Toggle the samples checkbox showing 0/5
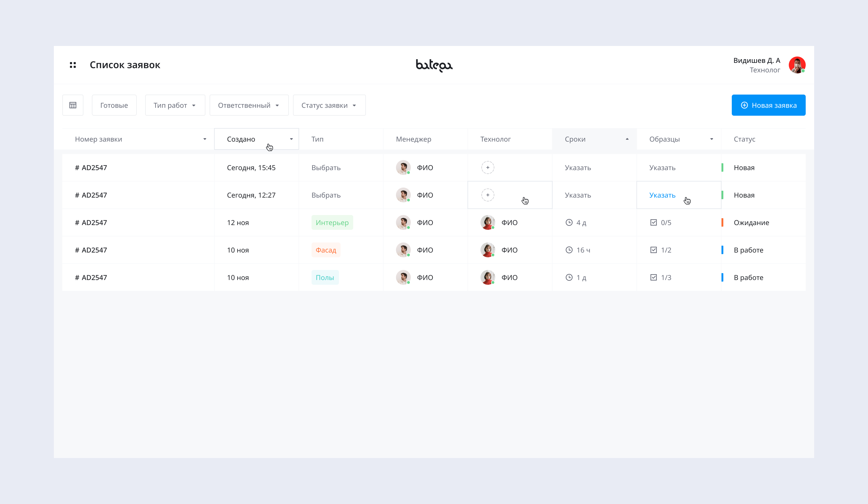Screen dimensions: 868x504 click(x=653, y=223)
